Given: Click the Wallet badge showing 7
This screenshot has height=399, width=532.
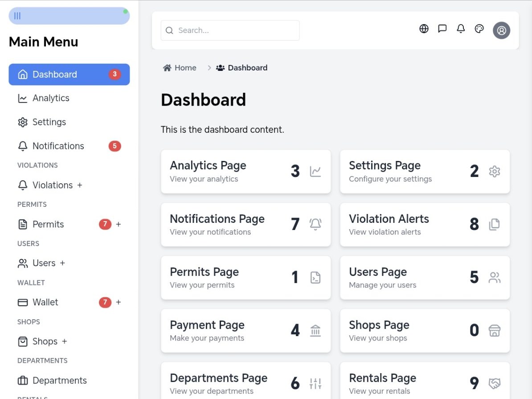Looking at the screenshot, I should point(105,302).
